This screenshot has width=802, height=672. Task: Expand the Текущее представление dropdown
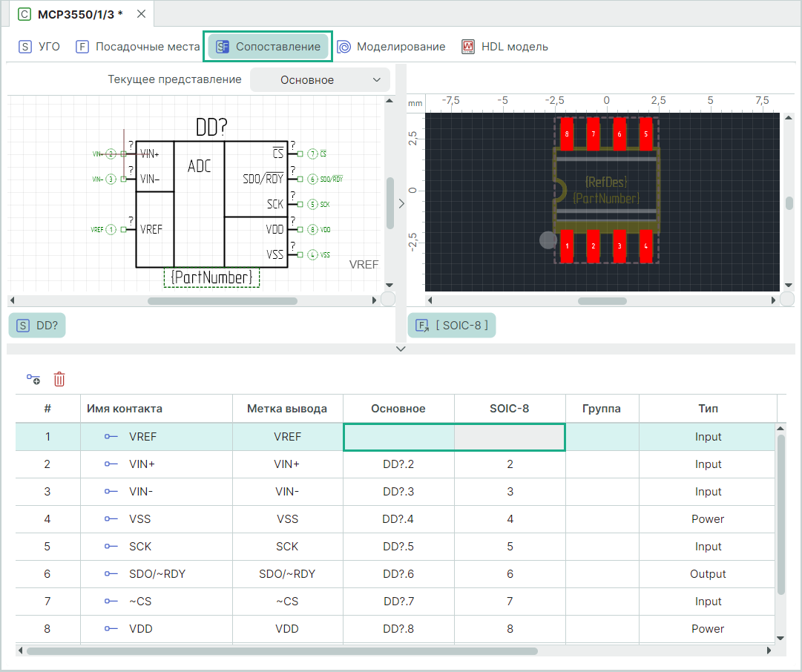pos(320,80)
